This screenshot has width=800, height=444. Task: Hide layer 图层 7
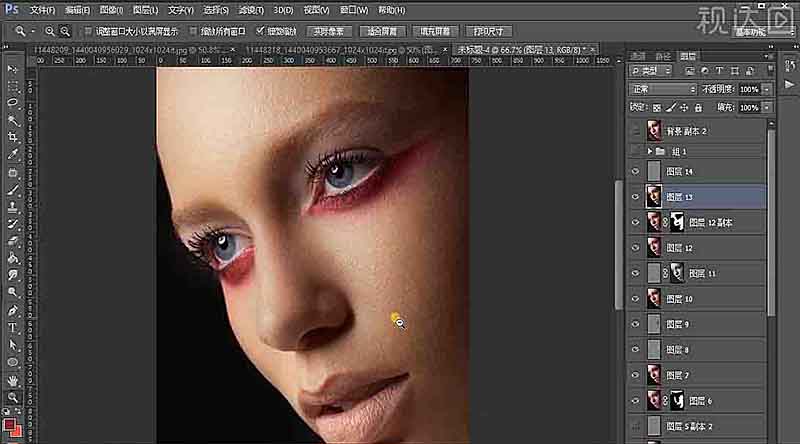tap(635, 375)
